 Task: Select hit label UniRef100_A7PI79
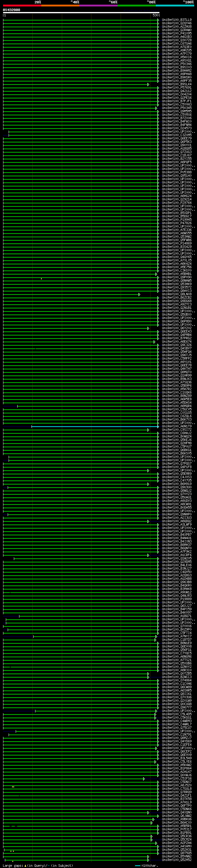coord(177,54)
